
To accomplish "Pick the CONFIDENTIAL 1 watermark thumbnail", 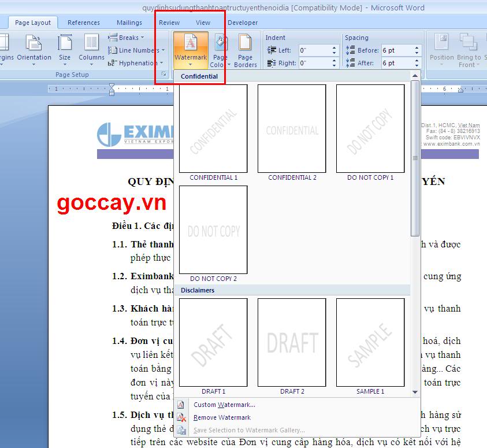I will click(213, 129).
